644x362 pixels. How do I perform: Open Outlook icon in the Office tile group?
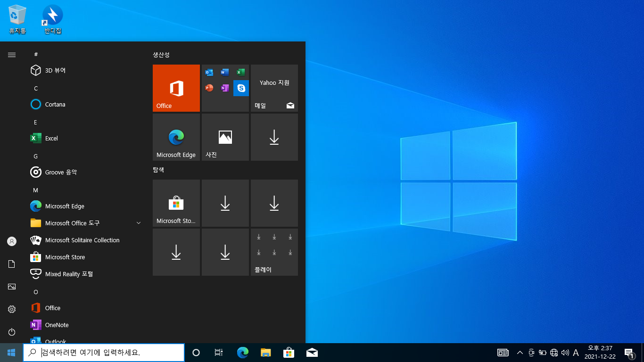coord(209,72)
